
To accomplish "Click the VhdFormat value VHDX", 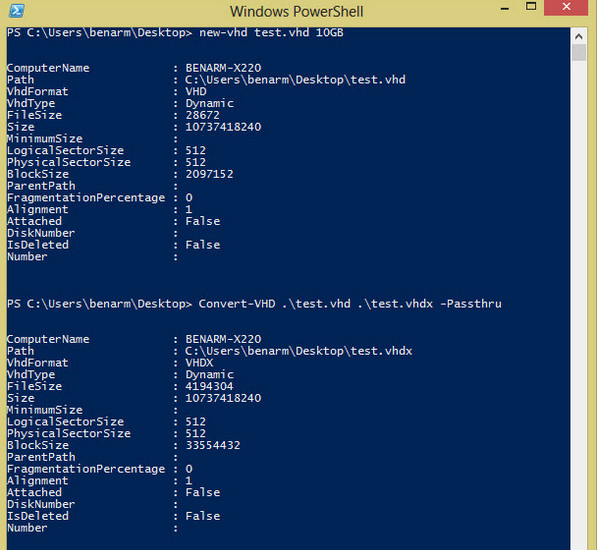I will pos(199,362).
